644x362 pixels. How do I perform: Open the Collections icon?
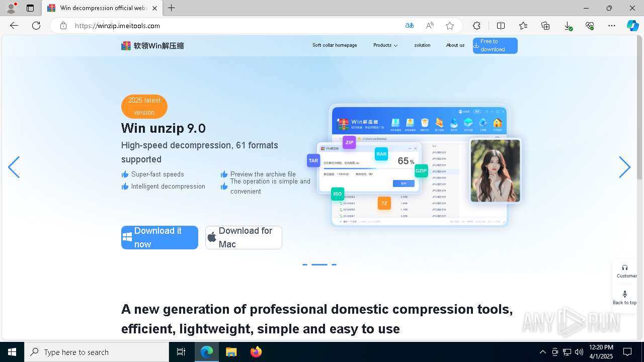click(545, 26)
